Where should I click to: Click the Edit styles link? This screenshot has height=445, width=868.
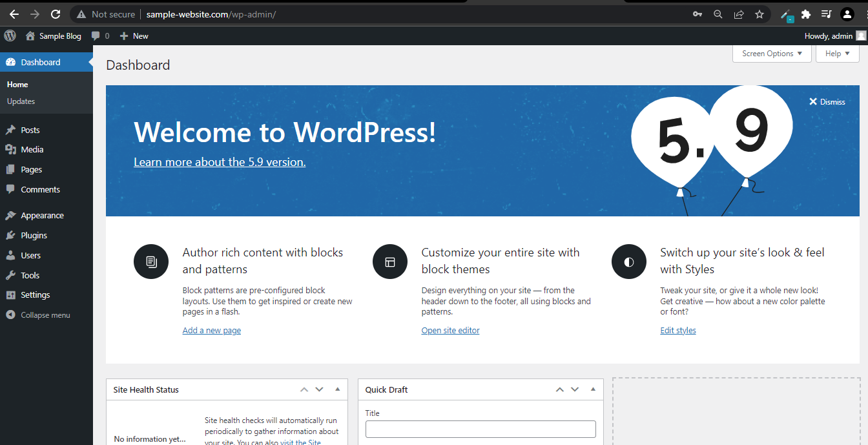(678, 330)
